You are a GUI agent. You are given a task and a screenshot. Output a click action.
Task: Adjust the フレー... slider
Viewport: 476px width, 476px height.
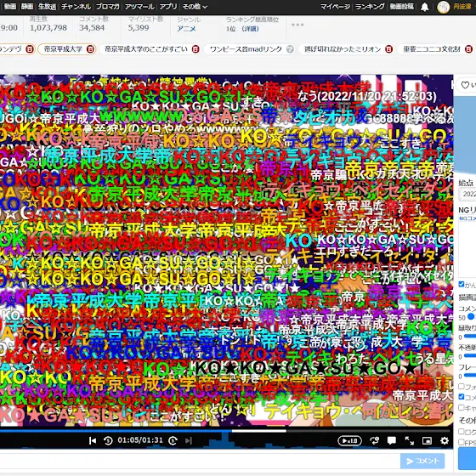point(470,375)
